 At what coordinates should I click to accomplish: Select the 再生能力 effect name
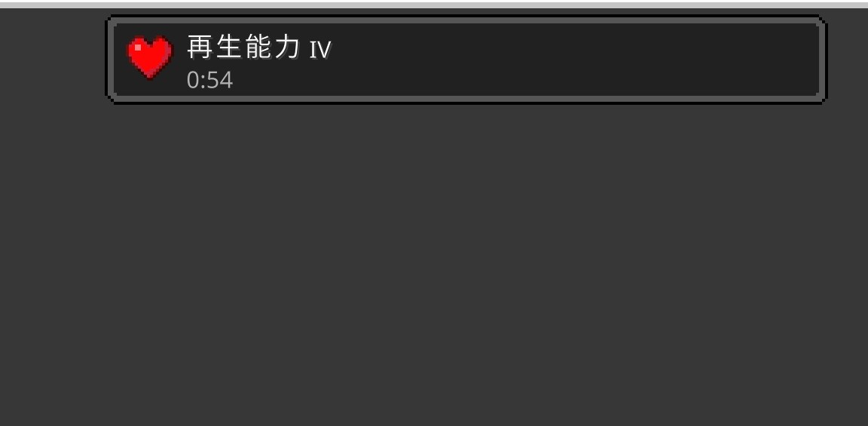point(244,47)
